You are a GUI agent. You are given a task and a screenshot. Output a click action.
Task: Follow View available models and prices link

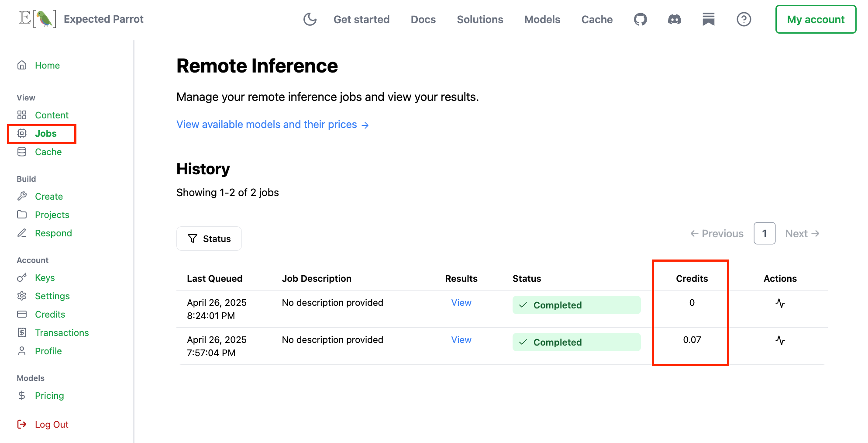point(272,125)
